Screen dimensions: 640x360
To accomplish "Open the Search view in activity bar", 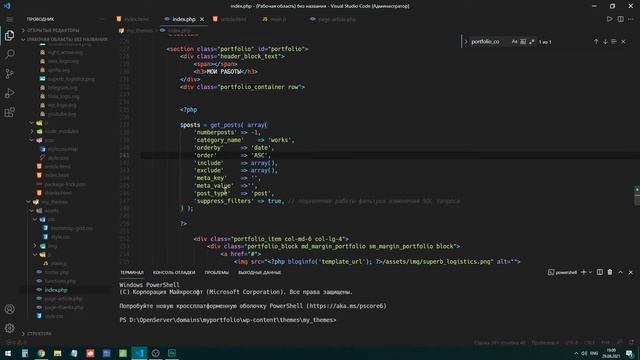I will pyautogui.click(x=9, y=54).
